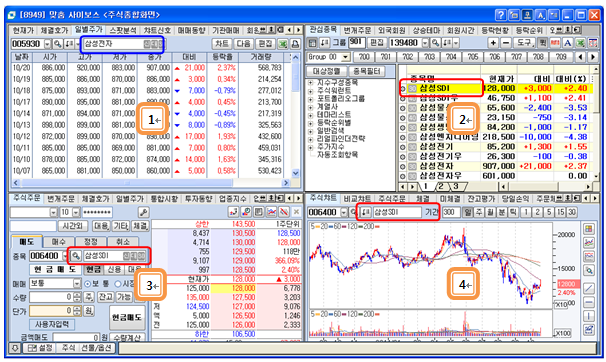
Task: Toggle the 현금 order type button
Action: pyautogui.click(x=93, y=269)
